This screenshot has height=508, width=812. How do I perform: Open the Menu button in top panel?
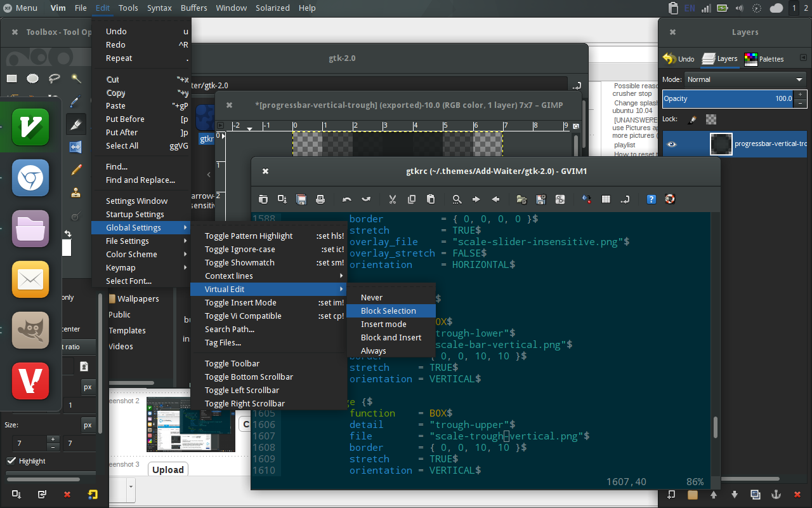coord(20,8)
